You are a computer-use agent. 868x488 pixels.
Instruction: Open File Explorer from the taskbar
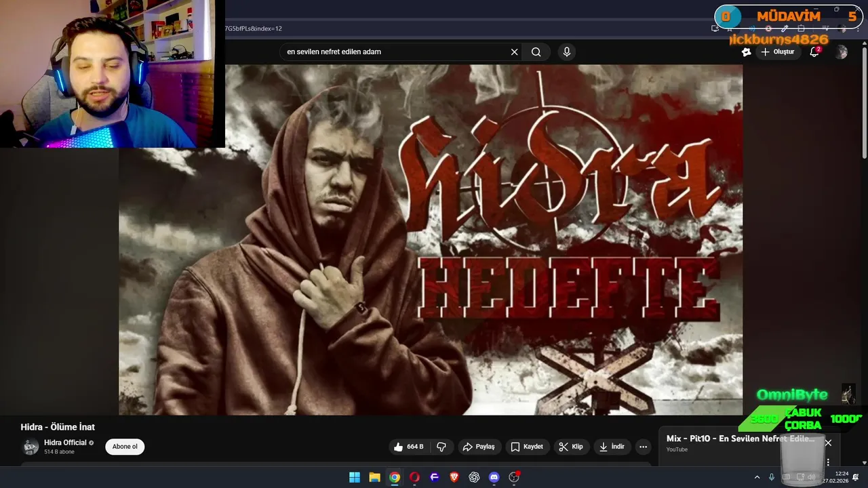tap(374, 477)
